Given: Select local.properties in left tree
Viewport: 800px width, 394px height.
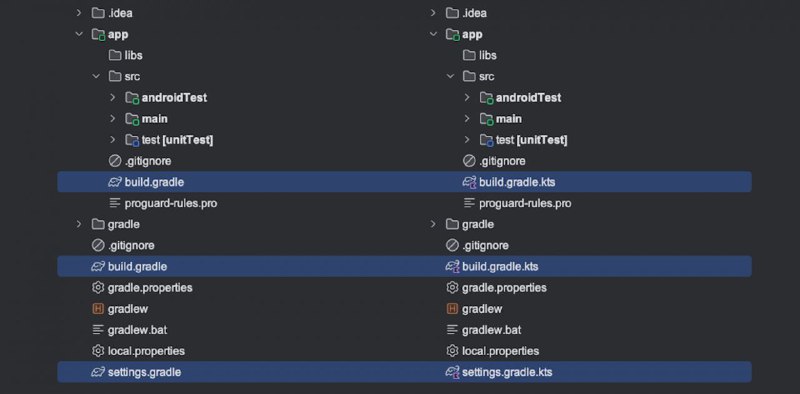Looking at the screenshot, I should (146, 351).
